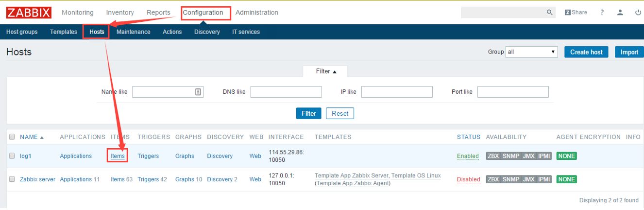Viewport: 644px width, 210px height.
Task: Collapse the Filter panel tab
Action: pos(325,71)
